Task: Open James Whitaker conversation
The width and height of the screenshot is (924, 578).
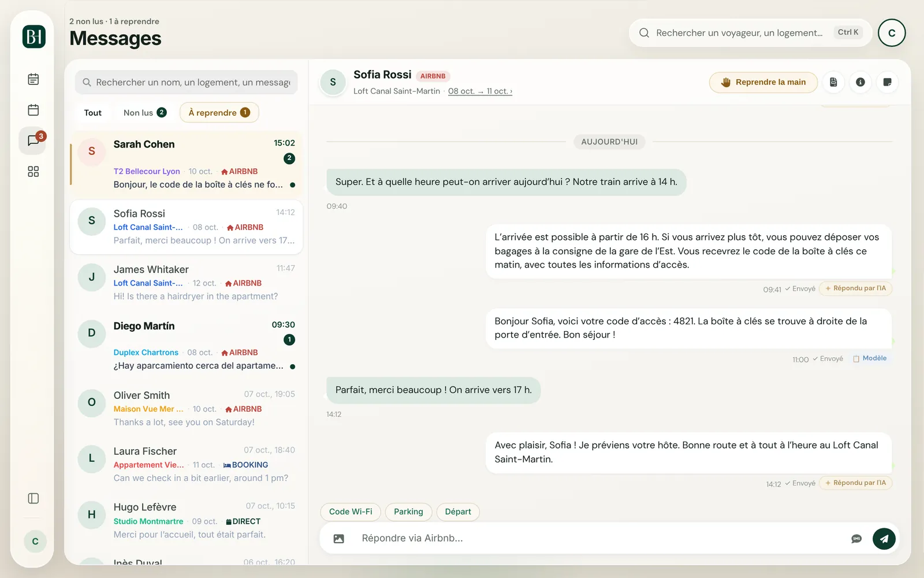Action: coord(187,283)
